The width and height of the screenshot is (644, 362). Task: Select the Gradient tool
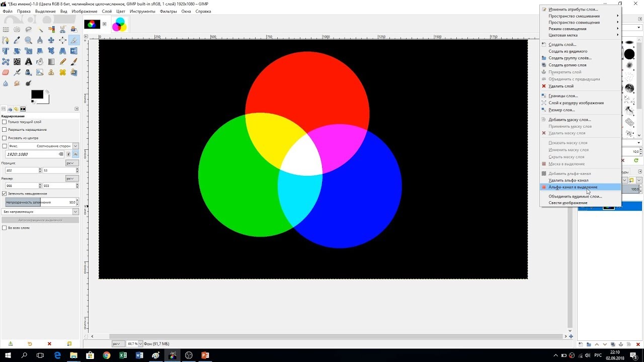51,61
